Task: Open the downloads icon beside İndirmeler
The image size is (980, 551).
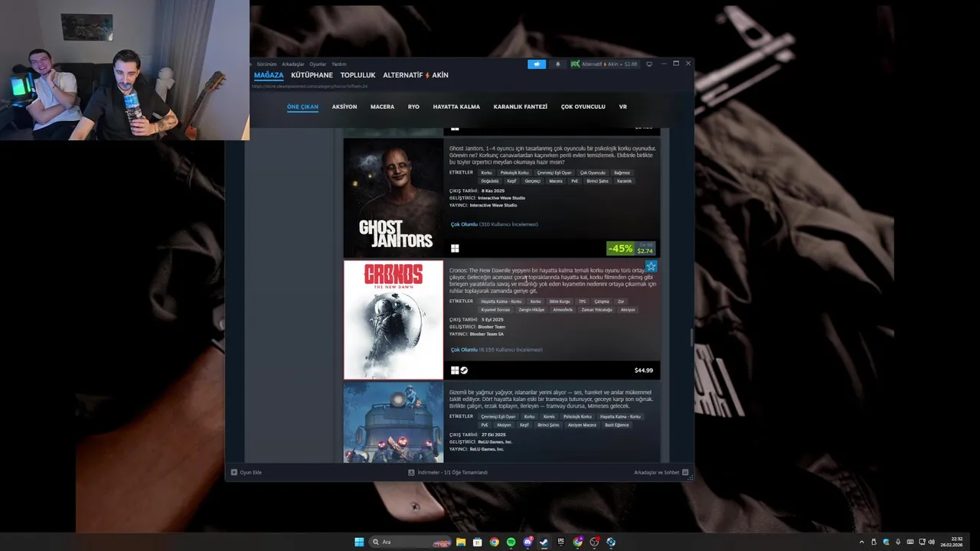Action: coord(411,472)
